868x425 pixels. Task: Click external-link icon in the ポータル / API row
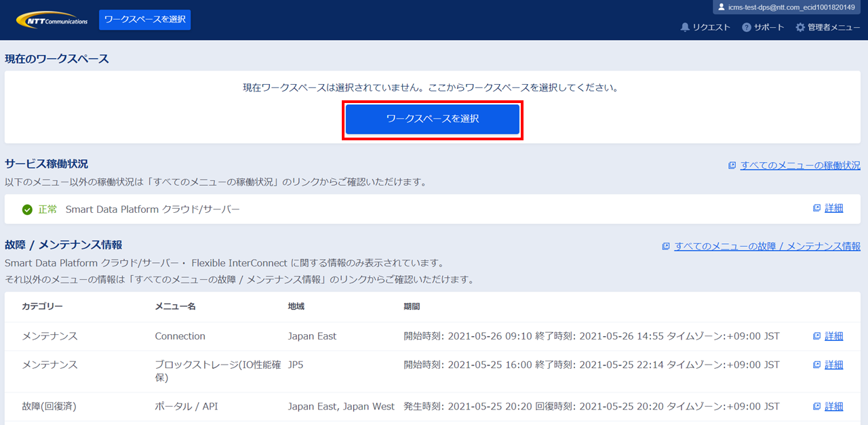816,407
